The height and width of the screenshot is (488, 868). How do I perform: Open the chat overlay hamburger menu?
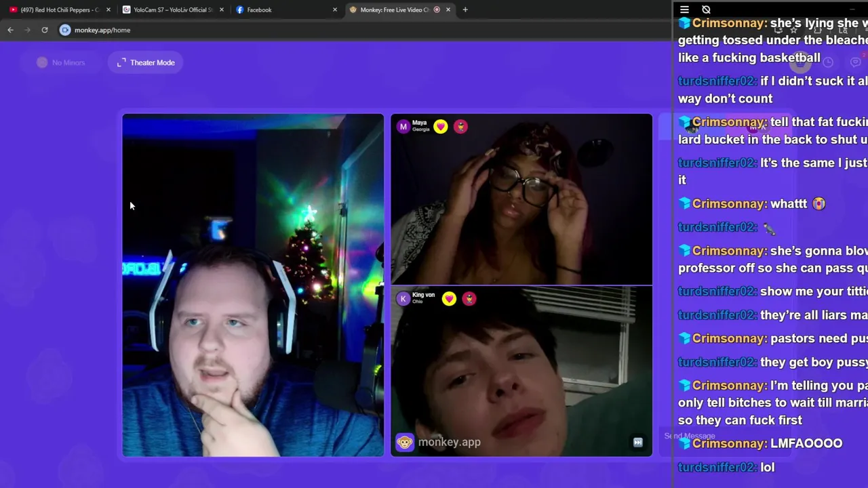coord(684,9)
